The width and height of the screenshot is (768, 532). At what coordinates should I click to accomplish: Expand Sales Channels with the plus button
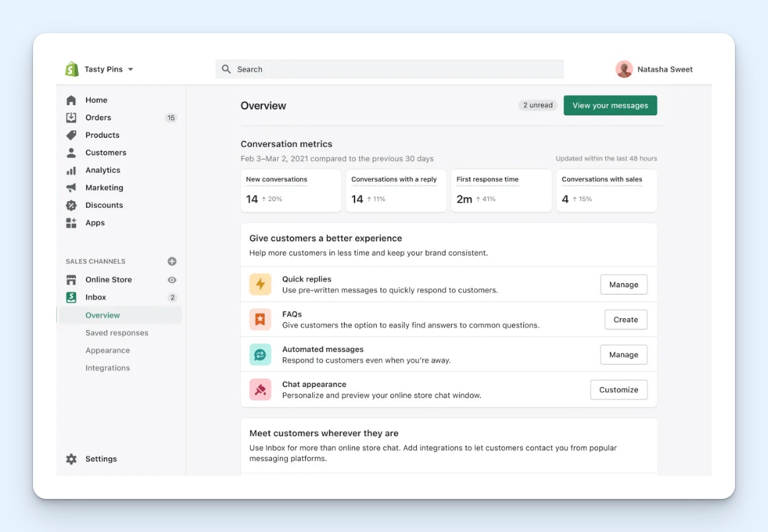(171, 261)
